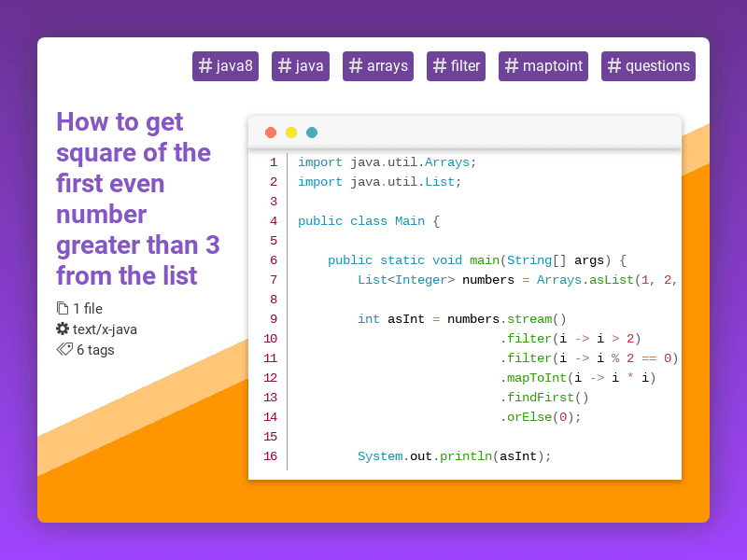Click 'System.out.println(asInt);' line

(454, 456)
